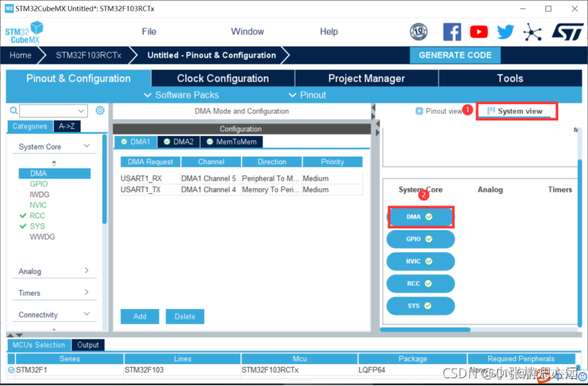
Task: Open the Help menu
Action: pos(329,31)
